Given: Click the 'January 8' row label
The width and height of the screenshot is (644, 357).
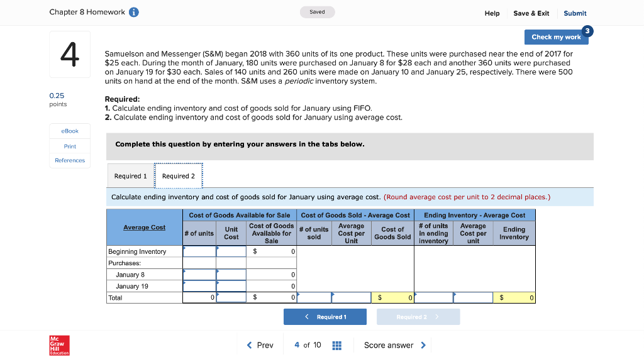Looking at the screenshot, I should pos(130,275).
